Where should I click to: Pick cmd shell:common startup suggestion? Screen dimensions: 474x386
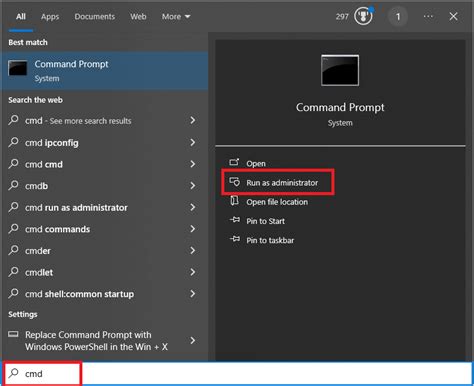point(104,294)
